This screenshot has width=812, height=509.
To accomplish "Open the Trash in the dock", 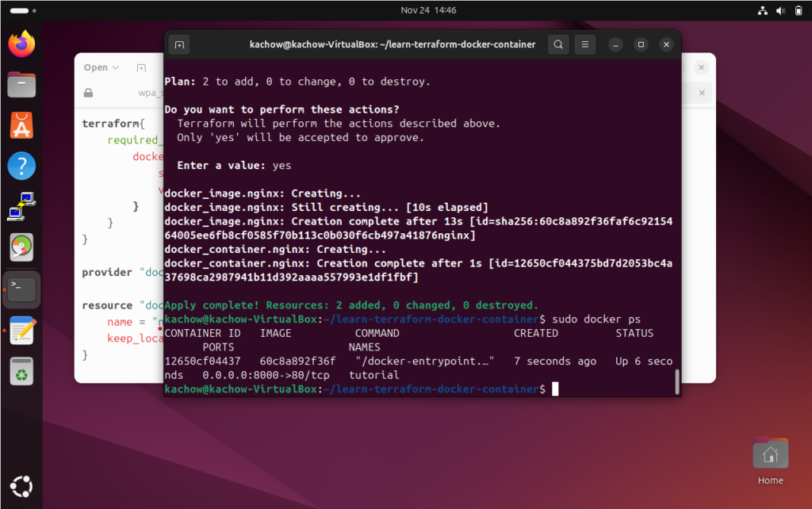I will point(21,371).
